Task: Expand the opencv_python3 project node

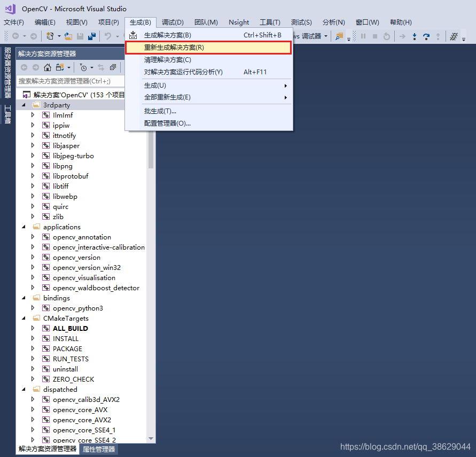Action: 33,308
